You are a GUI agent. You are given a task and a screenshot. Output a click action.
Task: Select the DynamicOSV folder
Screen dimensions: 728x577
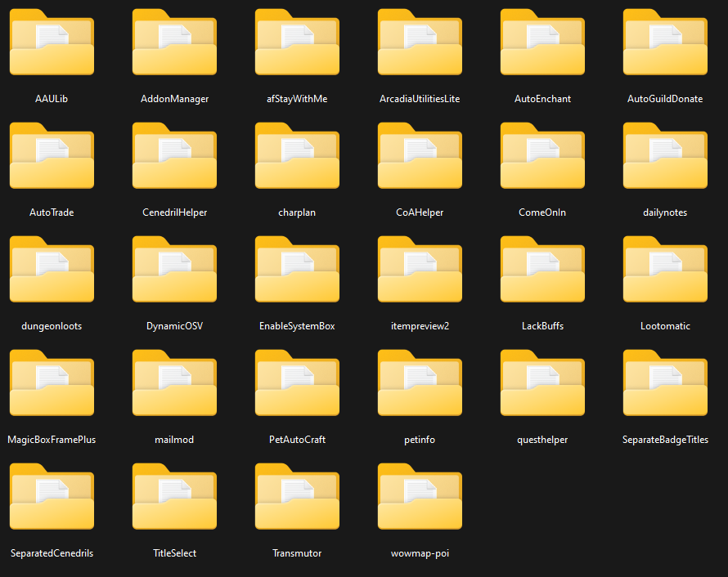174,271
